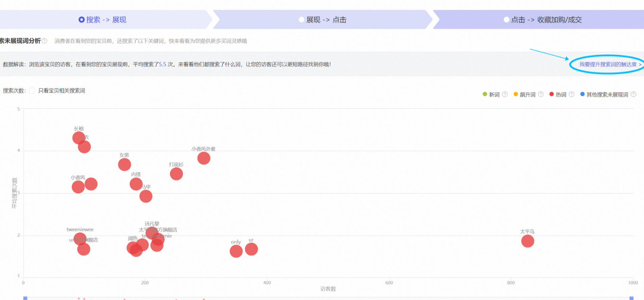The height and width of the screenshot is (300, 644).
Task: Select the ur keyword bubble
Action: (x=251, y=249)
